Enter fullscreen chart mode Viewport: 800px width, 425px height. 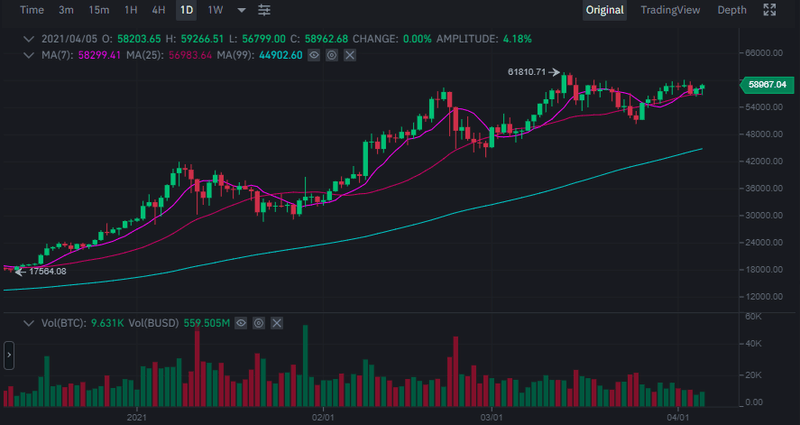(769, 10)
